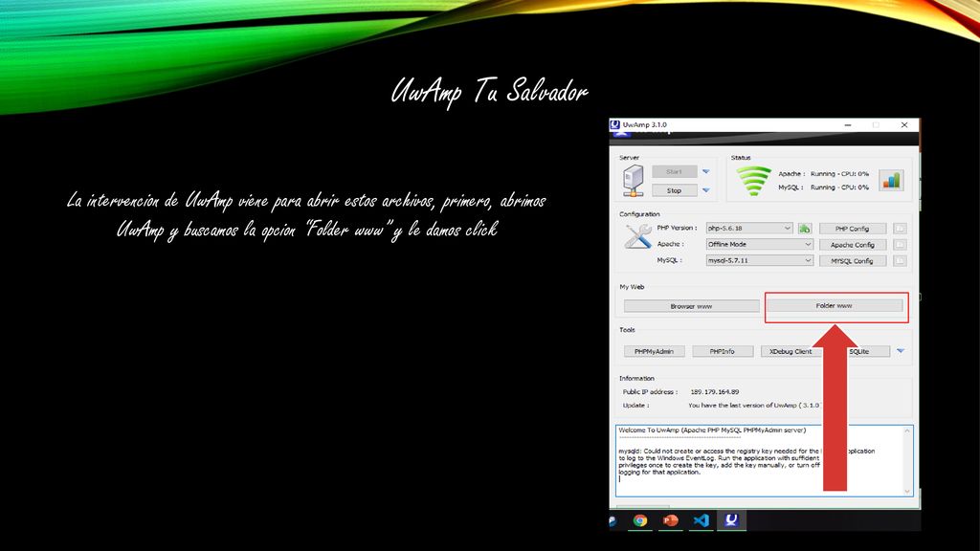Image resolution: width=980 pixels, height=551 pixels.
Task: Click the log box up scroll arrow
Action: click(907, 431)
